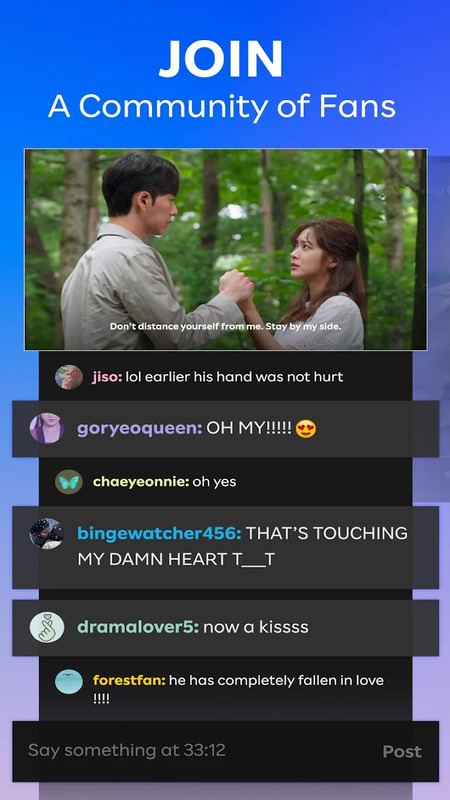Tap the 'A Community of Fans' heading

coord(222,106)
